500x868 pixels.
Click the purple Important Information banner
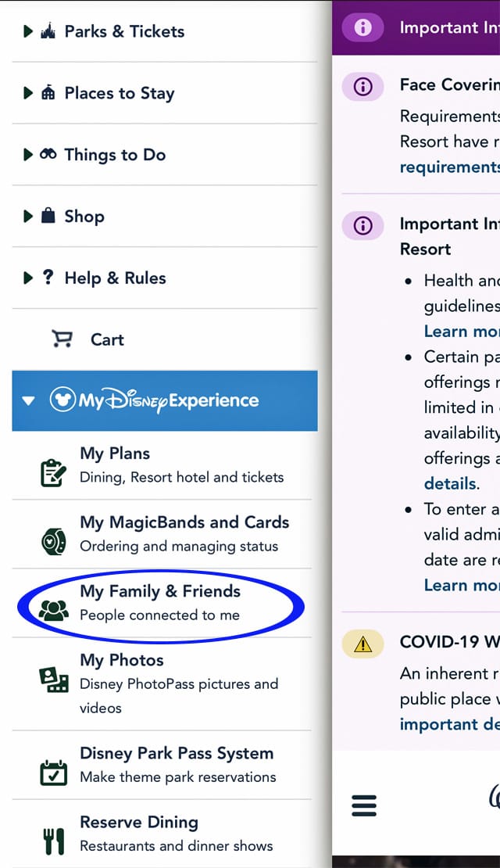[416, 27]
